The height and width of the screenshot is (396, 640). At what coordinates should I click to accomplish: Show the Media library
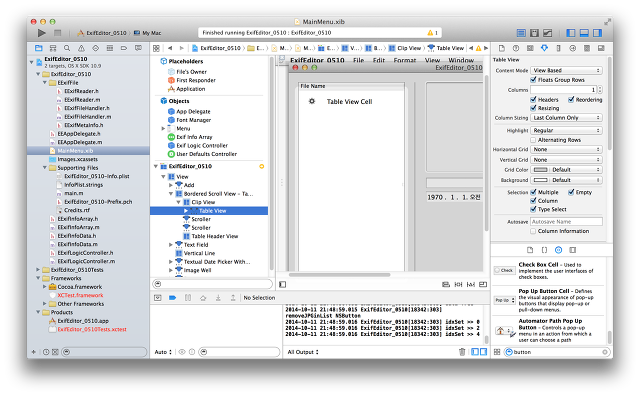pos(573,250)
